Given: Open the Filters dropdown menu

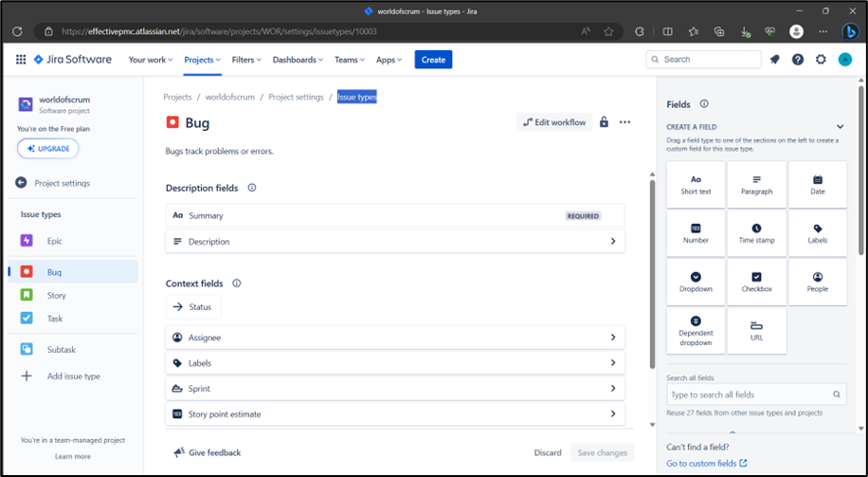Looking at the screenshot, I should pos(246,60).
